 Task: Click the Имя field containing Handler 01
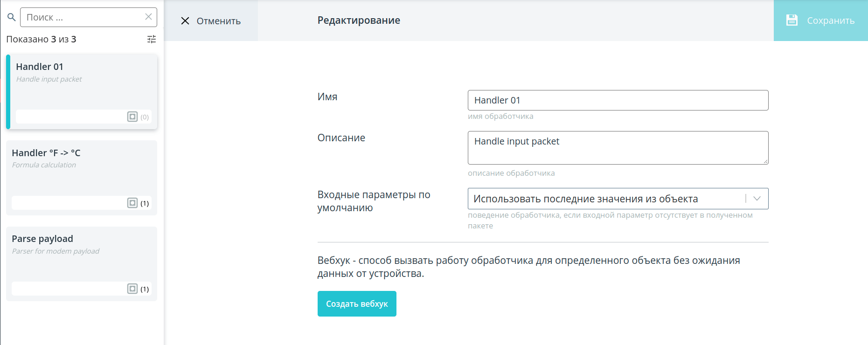(x=618, y=100)
